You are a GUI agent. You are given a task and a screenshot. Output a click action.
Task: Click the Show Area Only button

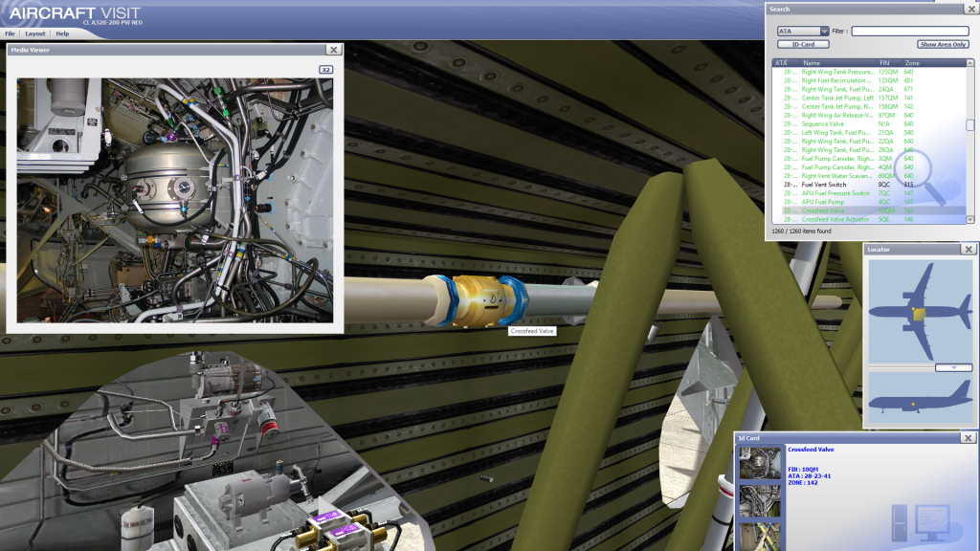pyautogui.click(x=943, y=44)
